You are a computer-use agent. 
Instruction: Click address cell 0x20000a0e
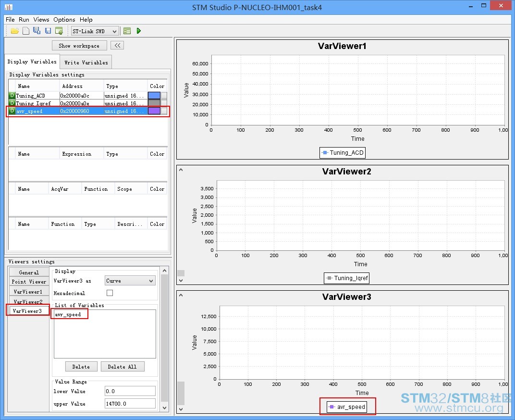74,103
